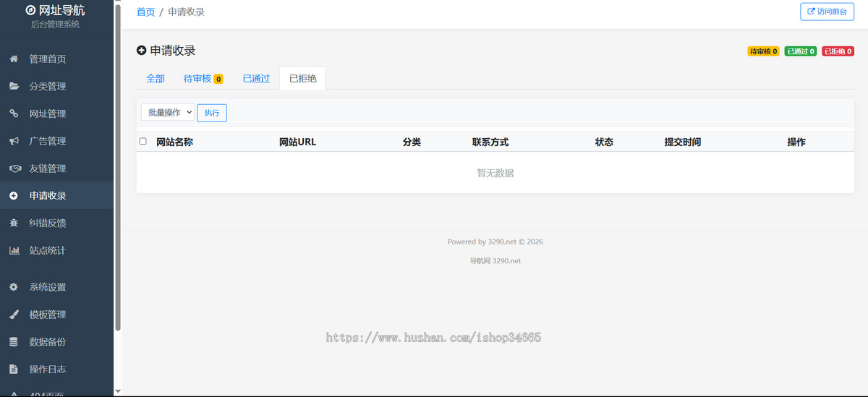868x397 pixels.
Task: Open 系统设置 in the sidebar
Action: (x=56, y=287)
